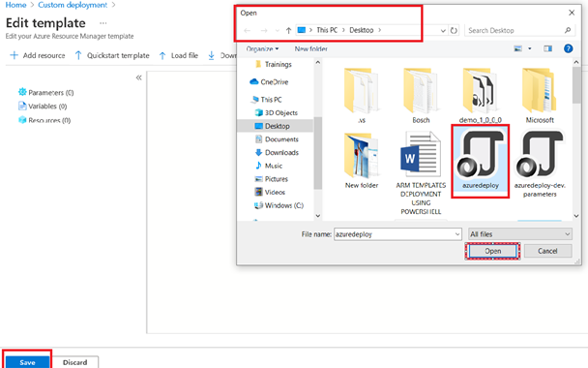Image resolution: width=588 pixels, height=368 pixels.
Task: Open the dialog help icon
Action: click(568, 48)
